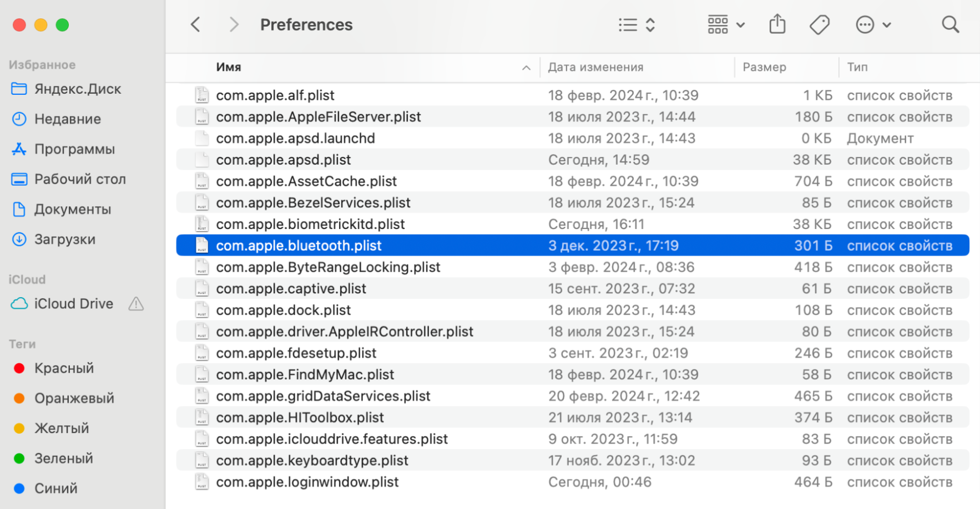Filter by the Синий tag
The image size is (980, 509).
tap(55, 488)
